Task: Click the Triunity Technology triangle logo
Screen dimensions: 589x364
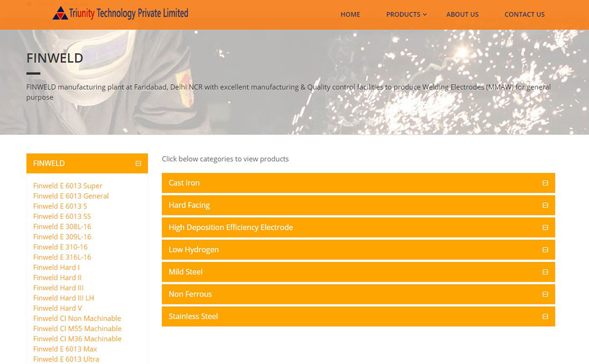Action: [60, 13]
